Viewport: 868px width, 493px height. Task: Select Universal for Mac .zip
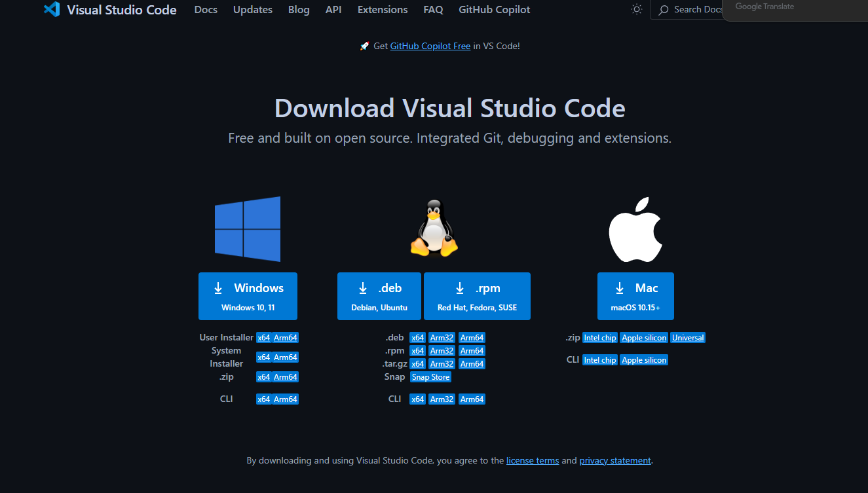(x=688, y=338)
